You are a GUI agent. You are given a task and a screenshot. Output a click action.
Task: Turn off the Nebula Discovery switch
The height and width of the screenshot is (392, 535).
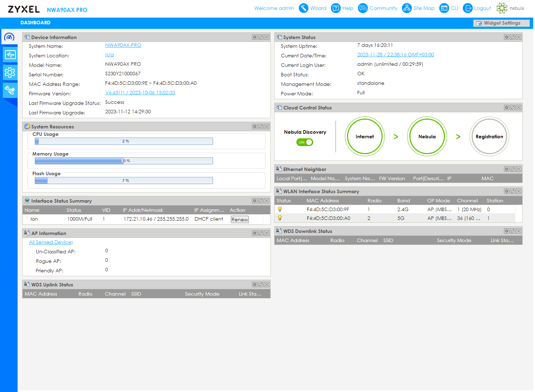click(x=305, y=142)
